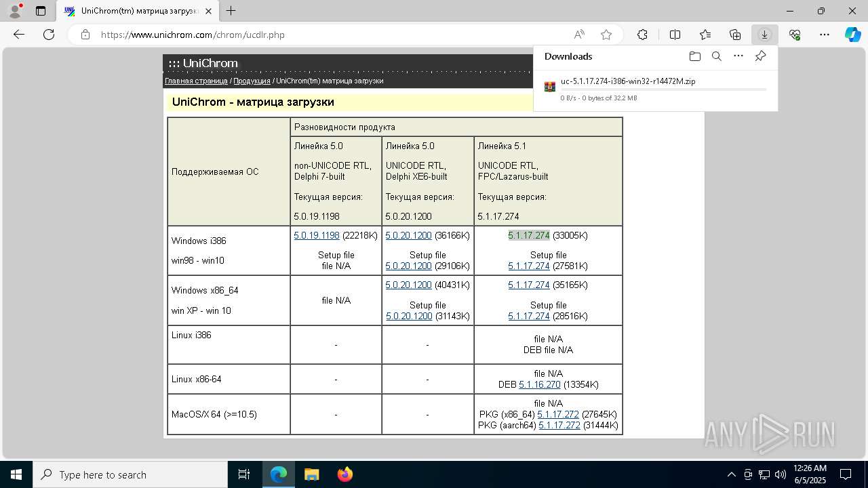
Task: Go back to previous page
Action: [19, 35]
